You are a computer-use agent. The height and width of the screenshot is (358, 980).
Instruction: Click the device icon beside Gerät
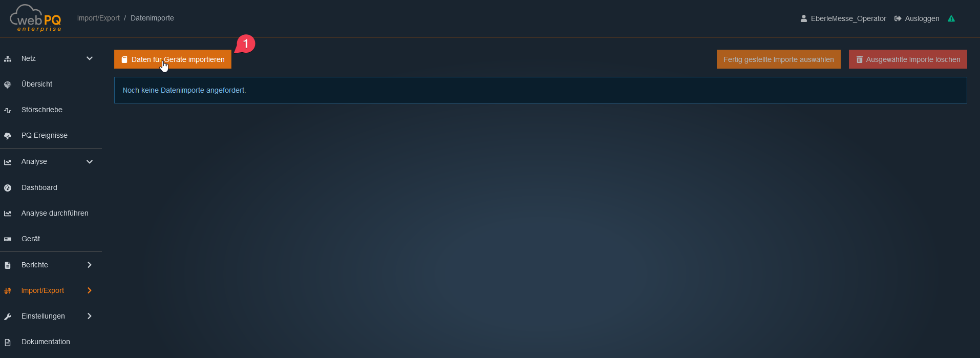click(x=8, y=239)
